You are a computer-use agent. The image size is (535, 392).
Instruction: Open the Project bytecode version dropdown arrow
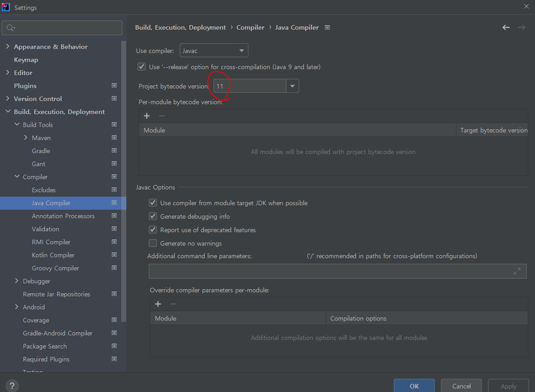[292, 86]
